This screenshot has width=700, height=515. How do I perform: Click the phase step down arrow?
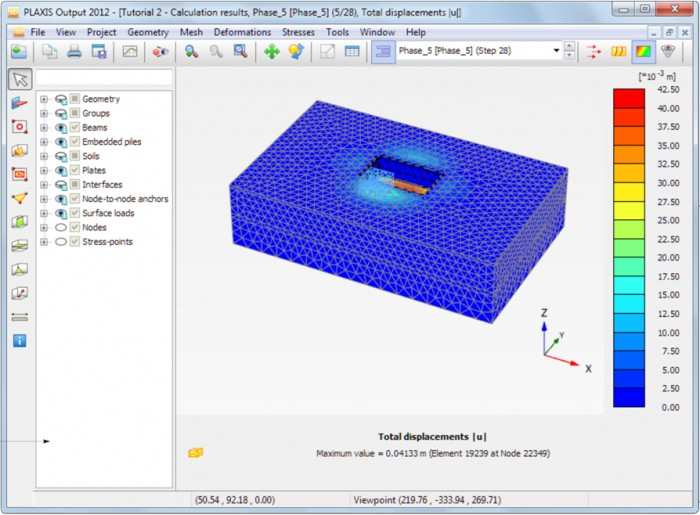coord(569,55)
